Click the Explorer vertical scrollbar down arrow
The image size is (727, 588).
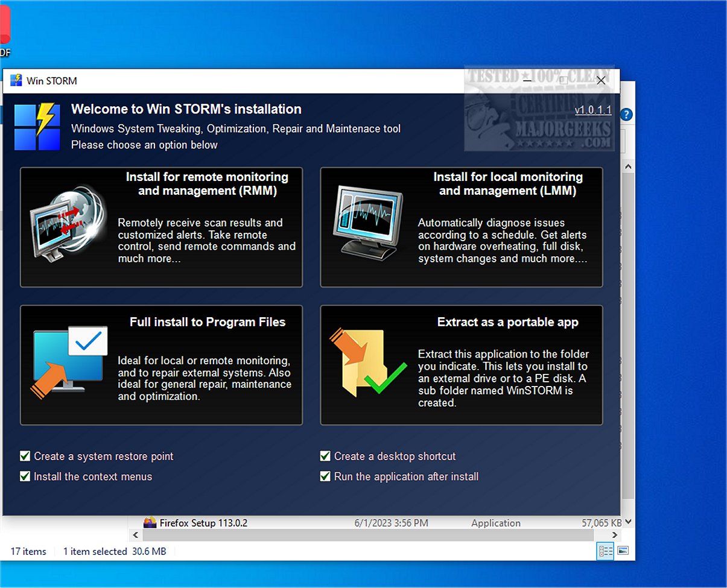pos(628,522)
